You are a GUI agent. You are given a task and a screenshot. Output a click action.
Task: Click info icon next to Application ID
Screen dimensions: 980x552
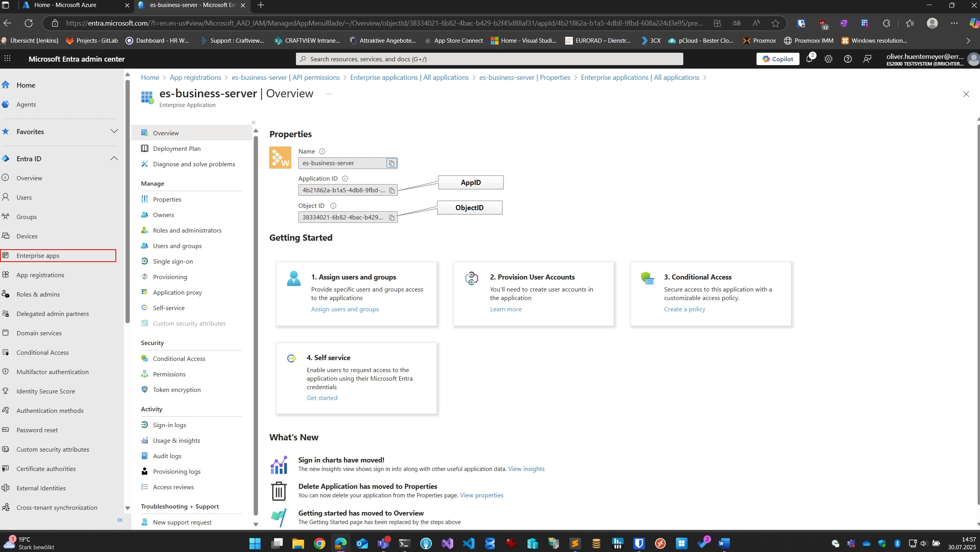point(345,179)
